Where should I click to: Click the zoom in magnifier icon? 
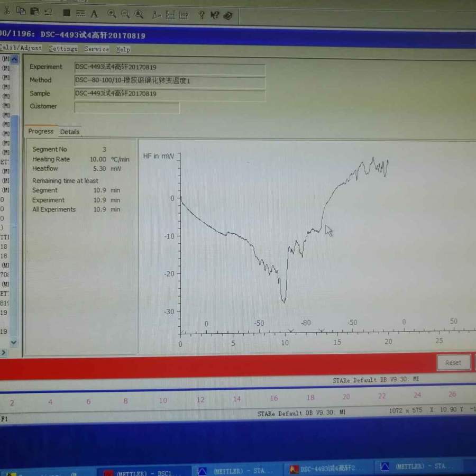(x=112, y=14)
